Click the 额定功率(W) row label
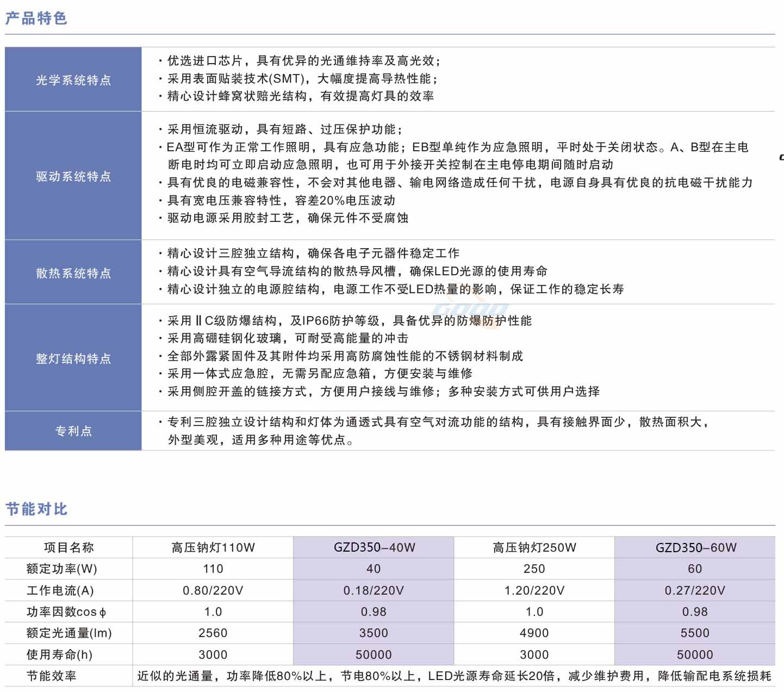The width and height of the screenshot is (784, 692). [x=61, y=569]
